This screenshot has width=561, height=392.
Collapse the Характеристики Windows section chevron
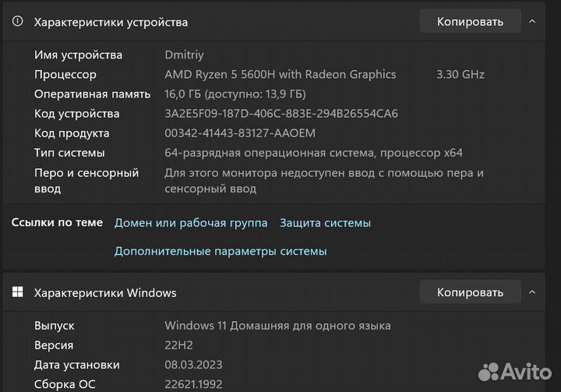(533, 292)
